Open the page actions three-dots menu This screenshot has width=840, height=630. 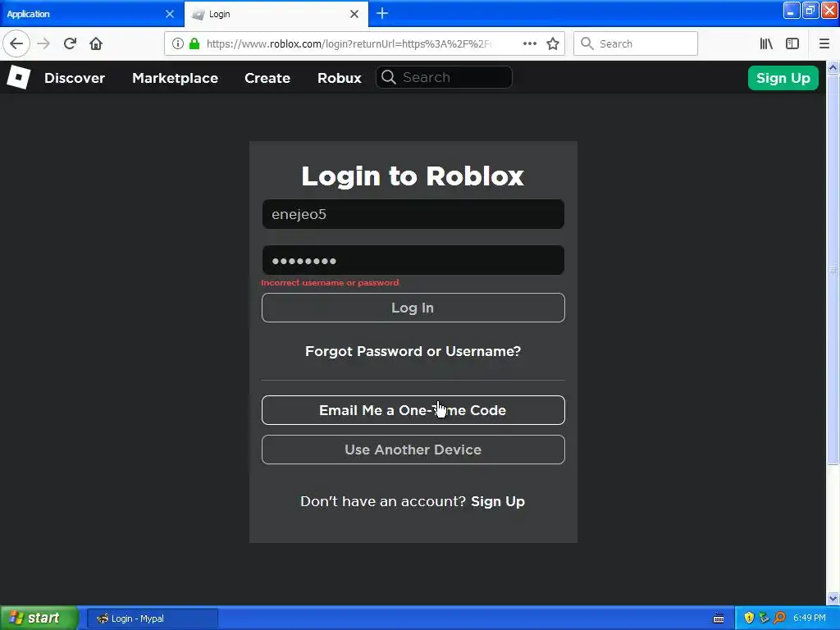[529, 44]
